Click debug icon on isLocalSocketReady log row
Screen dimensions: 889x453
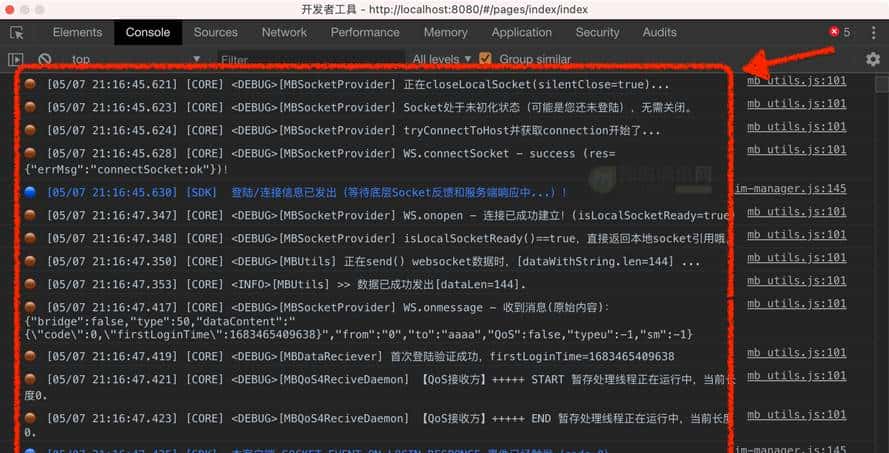pos(30,238)
